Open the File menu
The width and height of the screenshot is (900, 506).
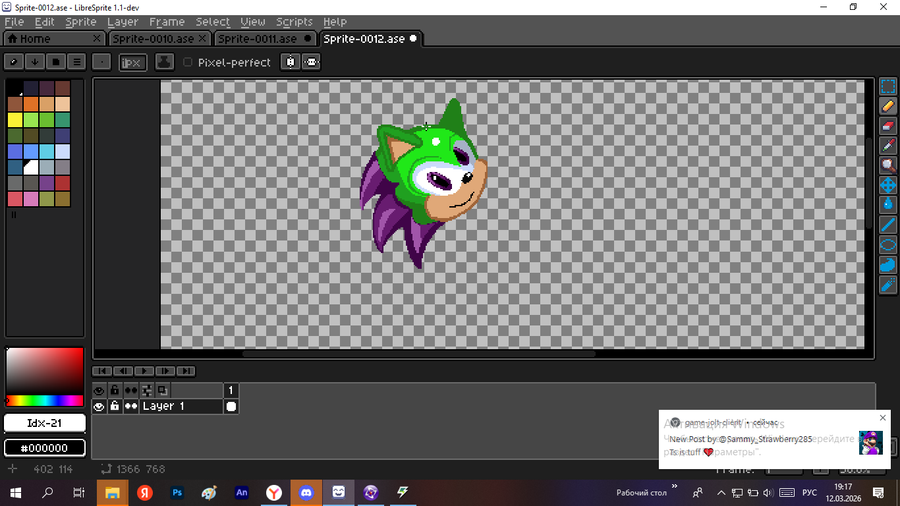click(14, 22)
